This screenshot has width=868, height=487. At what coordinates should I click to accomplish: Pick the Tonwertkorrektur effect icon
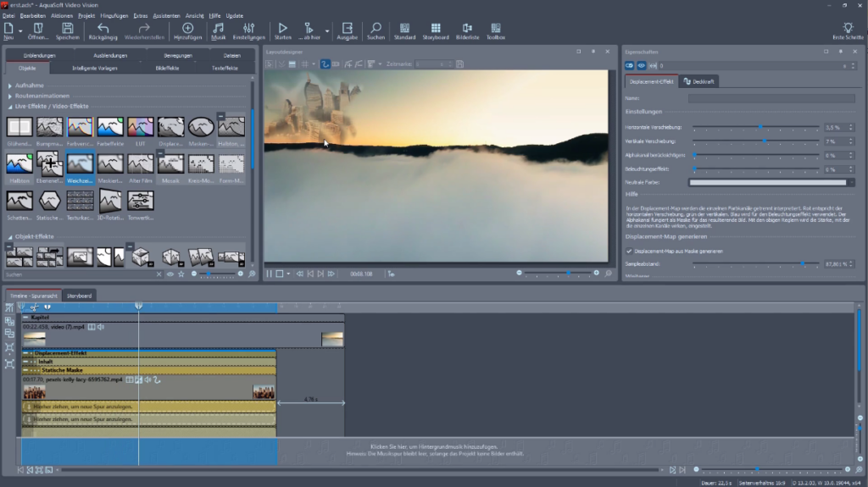[x=140, y=201]
